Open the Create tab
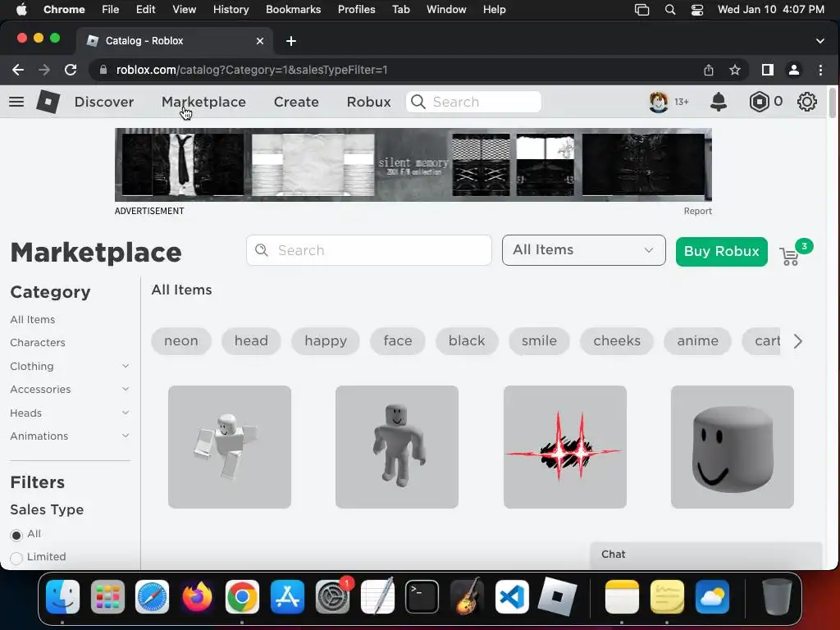The image size is (840, 630). tap(296, 102)
